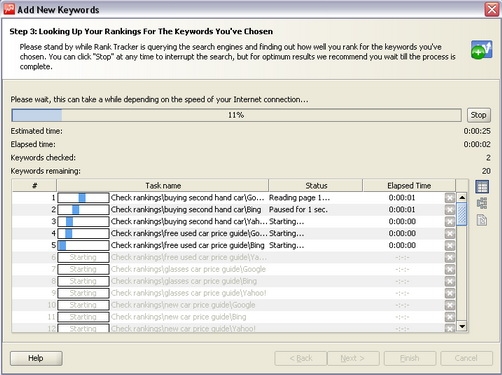Cancel task 10 new car price guide Google
The width and height of the screenshot is (502, 375).
point(450,305)
